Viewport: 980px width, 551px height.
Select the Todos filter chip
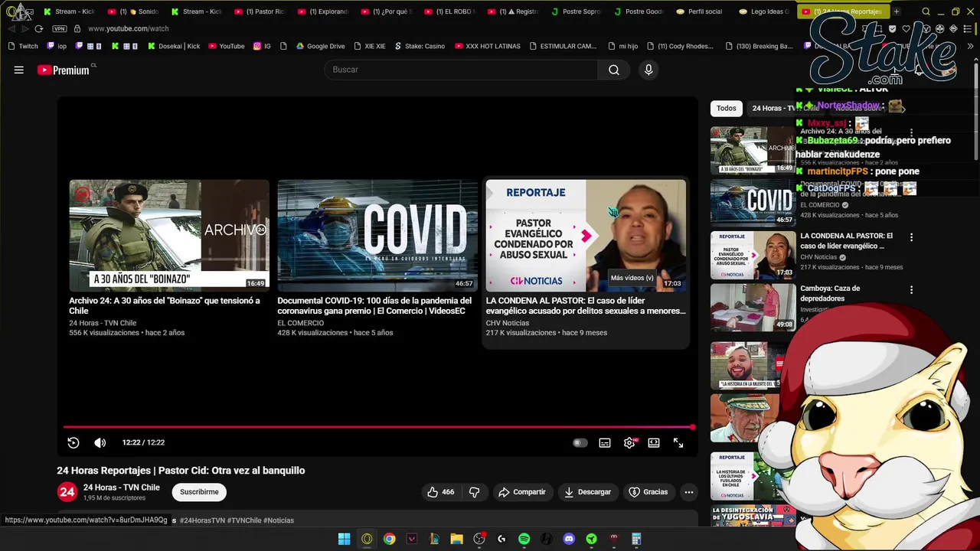click(x=727, y=109)
